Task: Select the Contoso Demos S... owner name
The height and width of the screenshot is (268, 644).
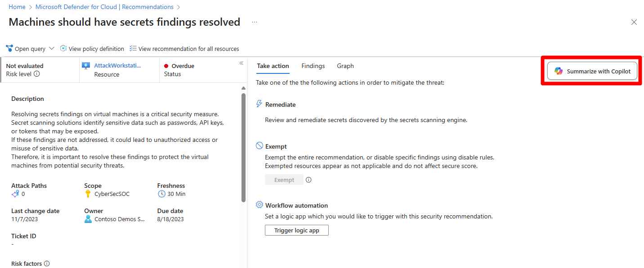Action: [120, 219]
